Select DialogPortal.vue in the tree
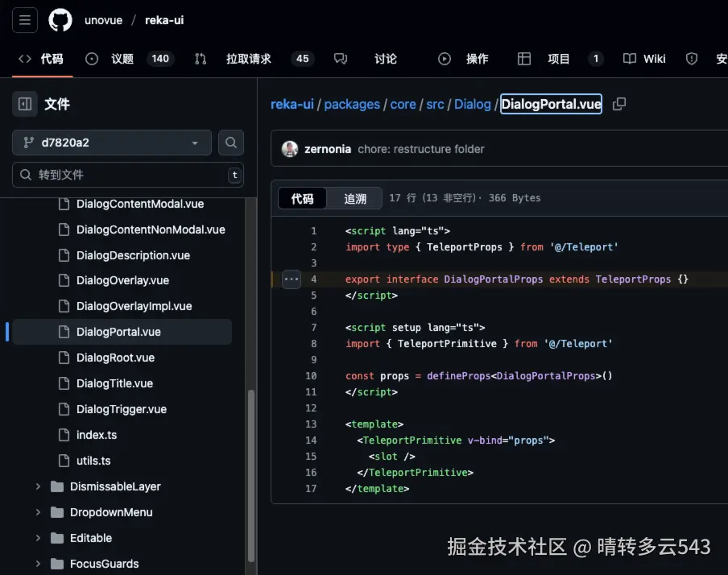Screen dimensions: 728x575 click(122, 332)
